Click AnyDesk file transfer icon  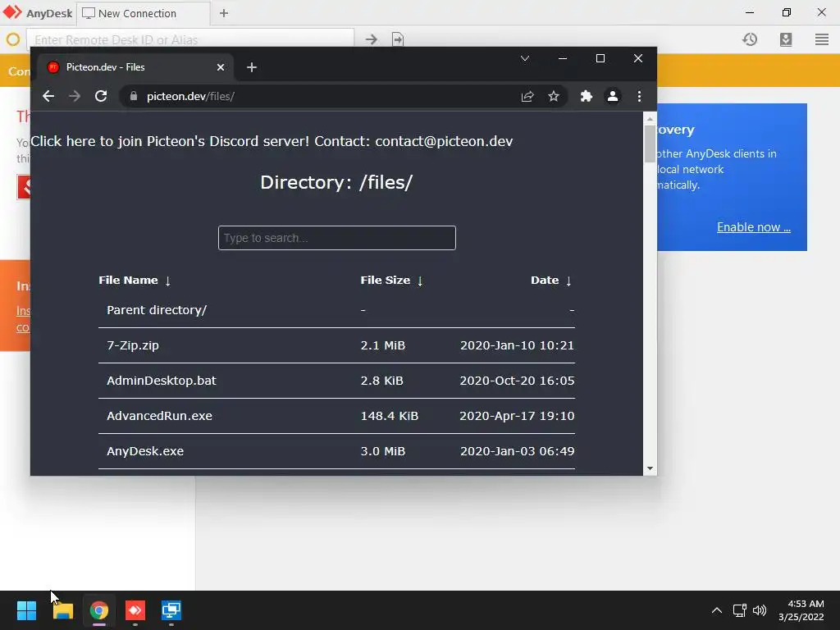click(x=398, y=39)
